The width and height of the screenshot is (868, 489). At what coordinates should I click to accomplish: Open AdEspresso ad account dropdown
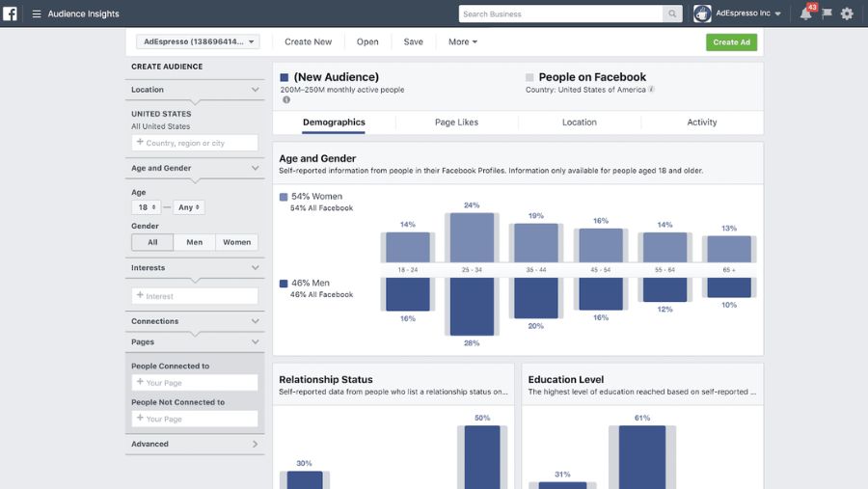198,41
